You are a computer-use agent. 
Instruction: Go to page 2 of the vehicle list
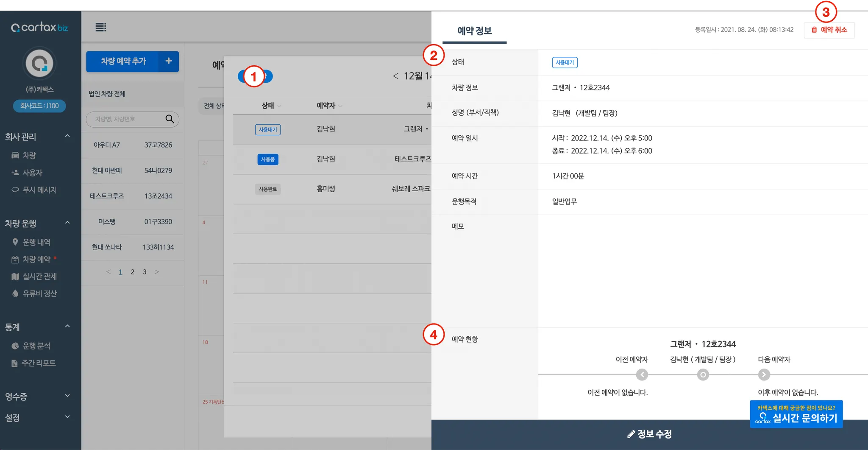click(x=133, y=272)
